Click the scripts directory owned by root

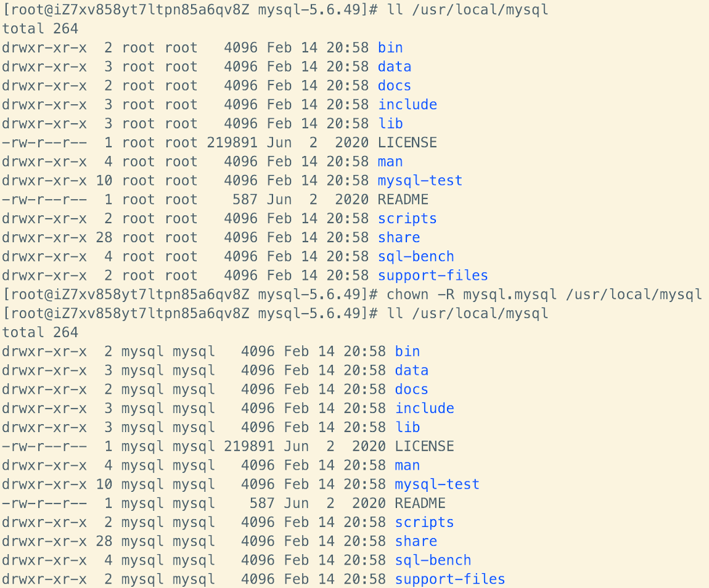407,219
